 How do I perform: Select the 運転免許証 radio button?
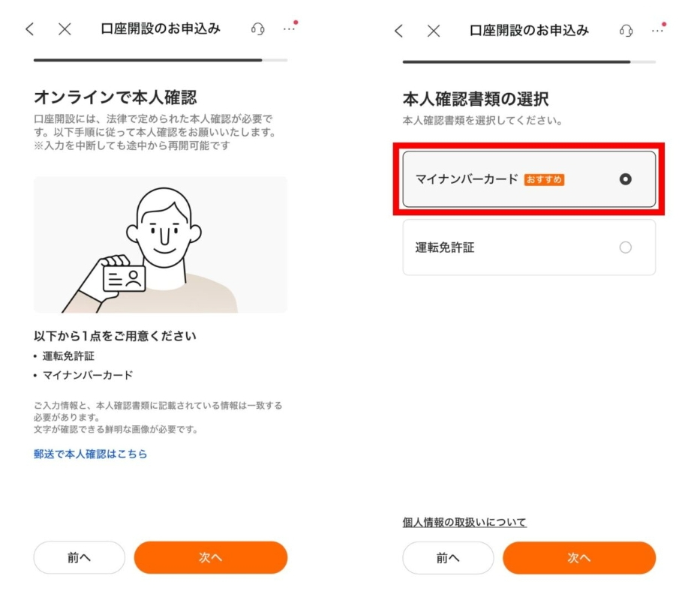[x=626, y=247]
